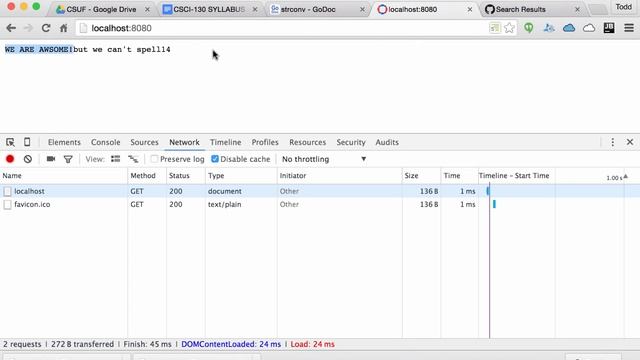Sort by the Type column header
The width and height of the screenshot is (640, 360).
click(241, 176)
